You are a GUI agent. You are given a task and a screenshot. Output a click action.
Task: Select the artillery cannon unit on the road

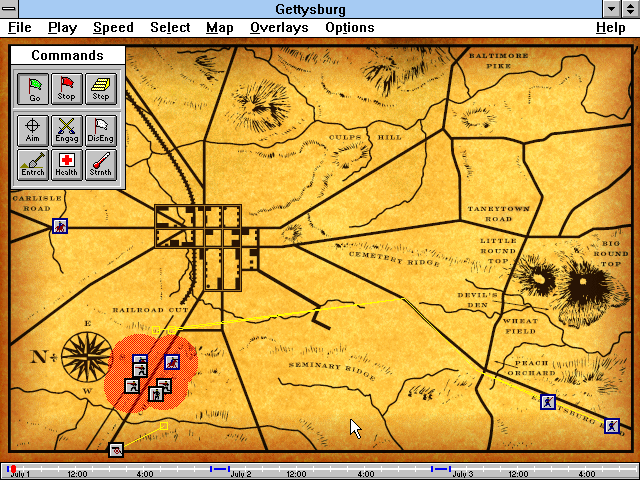[116, 449]
